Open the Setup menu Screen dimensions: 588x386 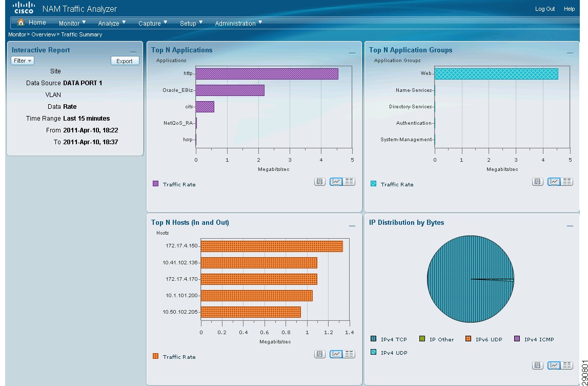coord(191,23)
